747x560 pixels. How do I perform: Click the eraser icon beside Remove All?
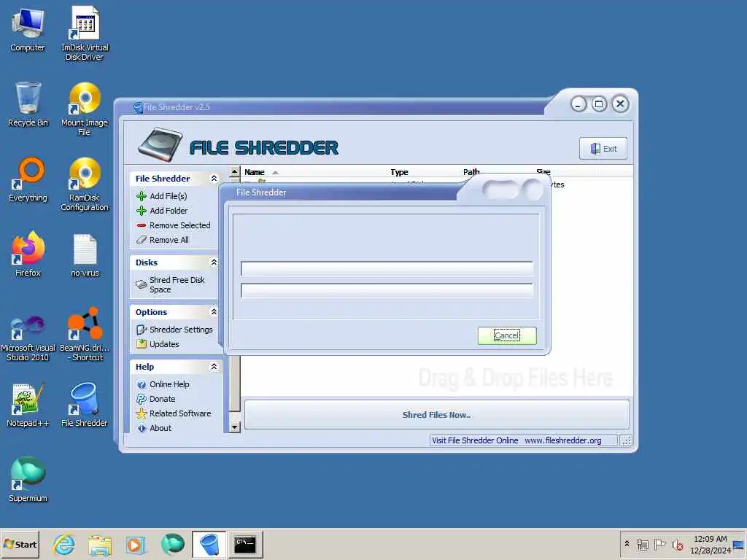tap(142, 239)
